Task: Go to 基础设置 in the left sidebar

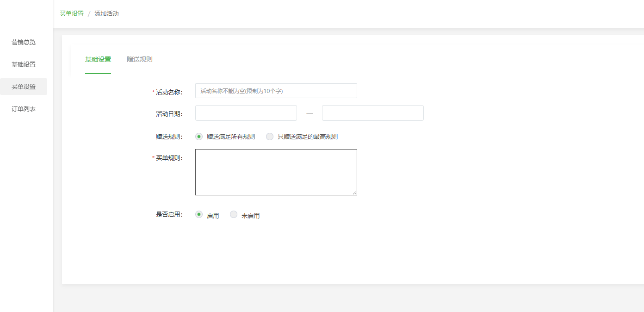Action: [24, 64]
